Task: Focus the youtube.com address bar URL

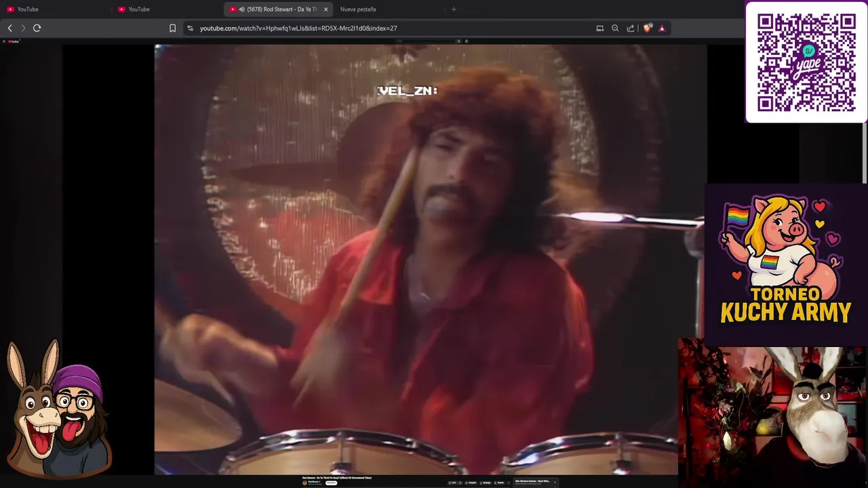Action: [x=298, y=28]
